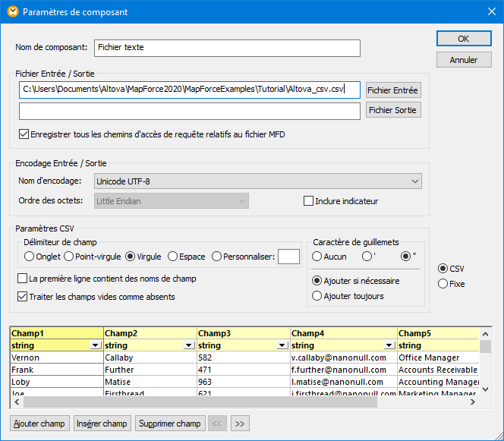Toggle 'Enregistrer tous les chemins d'accès' checkbox
Viewport: 504px width, 441px height.
click(x=24, y=134)
